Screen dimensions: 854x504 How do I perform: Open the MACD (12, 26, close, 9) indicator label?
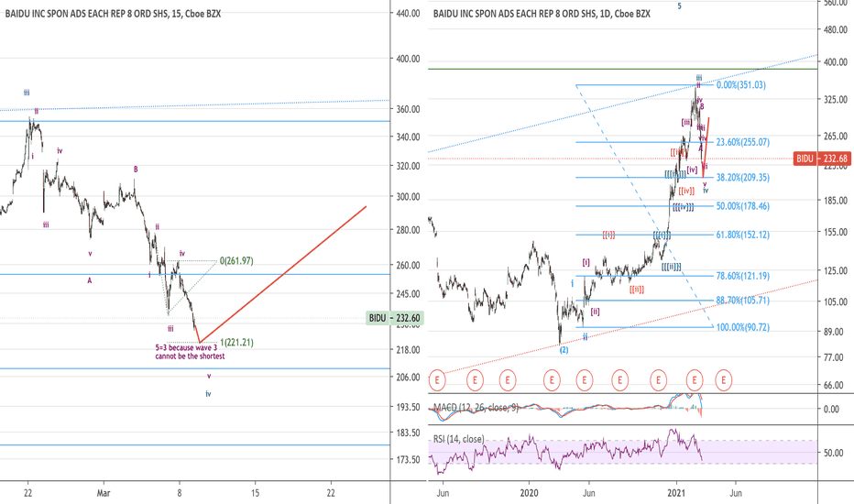pyautogui.click(x=476, y=407)
